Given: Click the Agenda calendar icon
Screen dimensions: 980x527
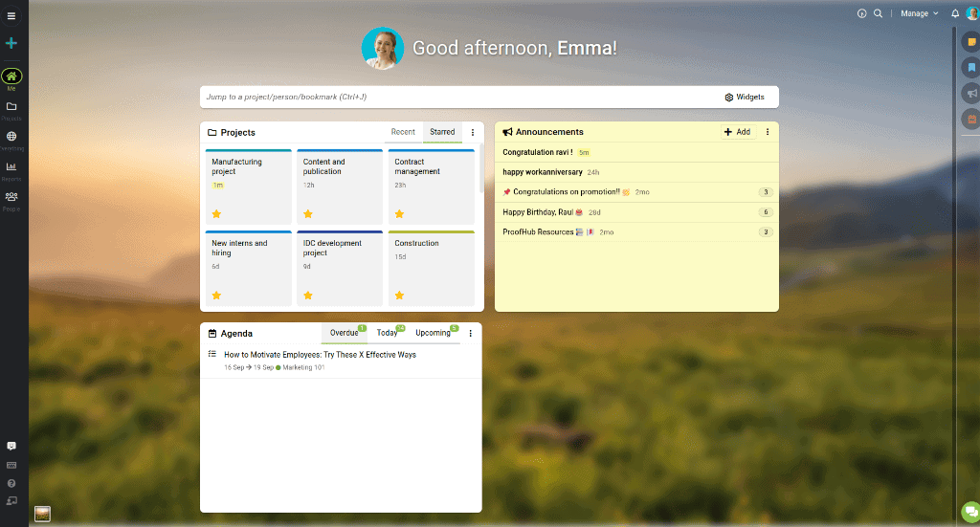Looking at the screenshot, I should pyautogui.click(x=212, y=334).
